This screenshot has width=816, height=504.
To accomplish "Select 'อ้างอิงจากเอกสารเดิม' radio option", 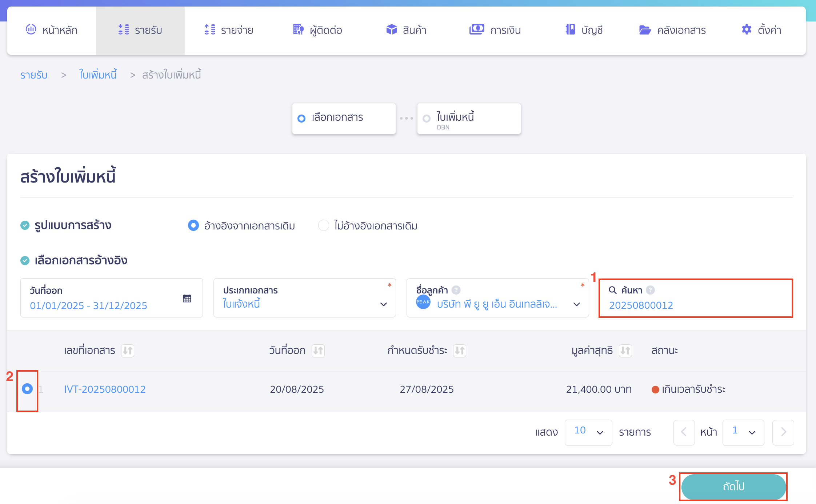I will coord(193,225).
